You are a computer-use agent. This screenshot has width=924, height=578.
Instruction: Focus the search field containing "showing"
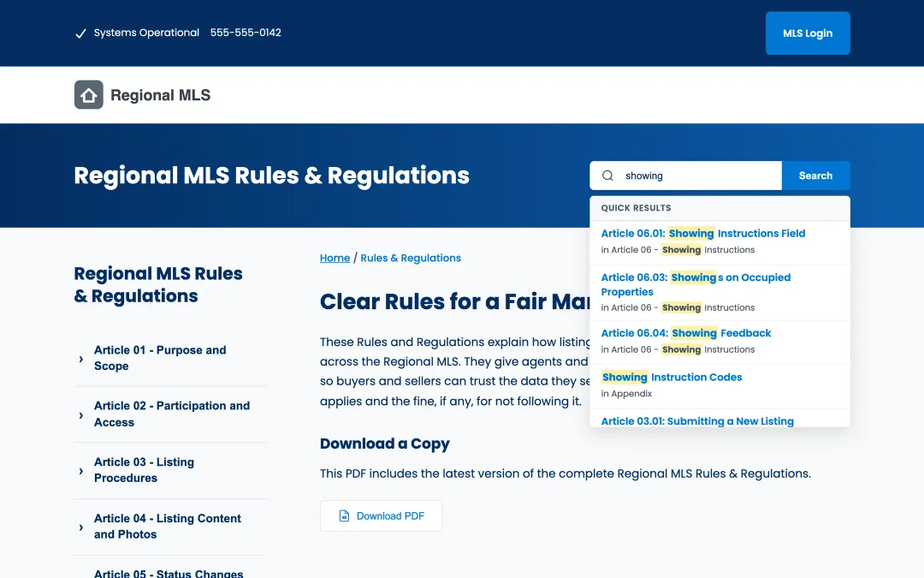(x=686, y=176)
